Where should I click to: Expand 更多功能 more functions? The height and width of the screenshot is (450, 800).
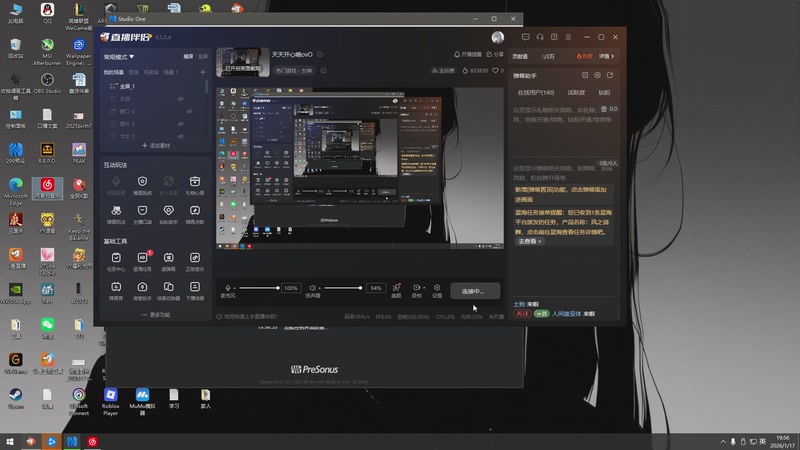156,315
